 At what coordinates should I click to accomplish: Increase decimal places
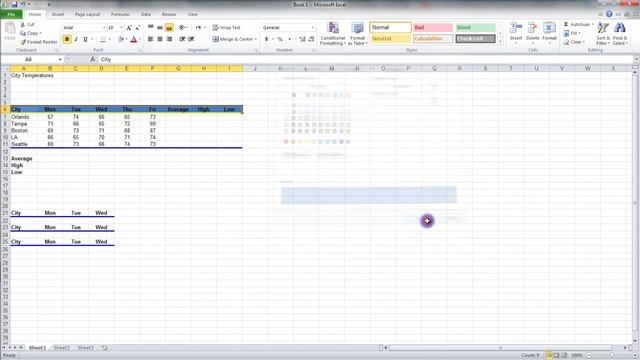click(302, 39)
